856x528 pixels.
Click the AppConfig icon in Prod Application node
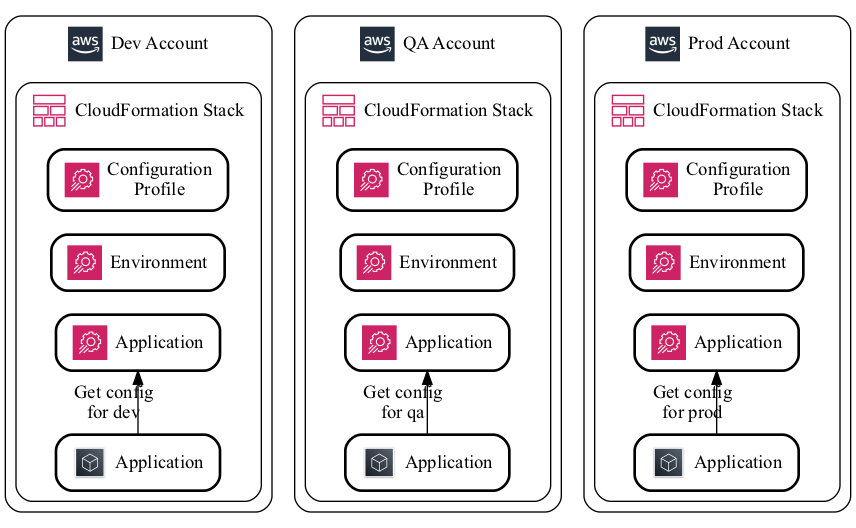click(668, 343)
